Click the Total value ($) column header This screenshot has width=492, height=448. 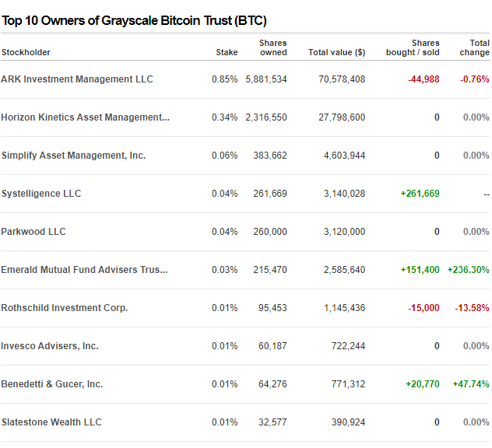tap(336, 52)
